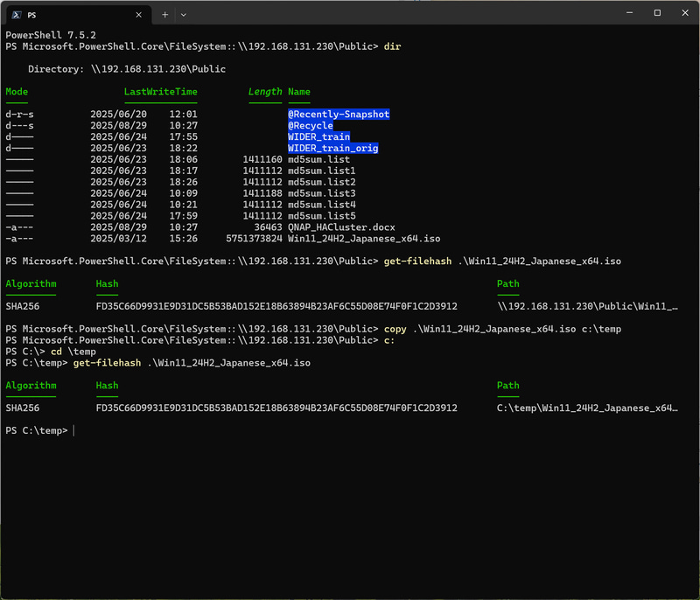Click the Length column header
This screenshot has width=700, height=600.
(x=264, y=92)
